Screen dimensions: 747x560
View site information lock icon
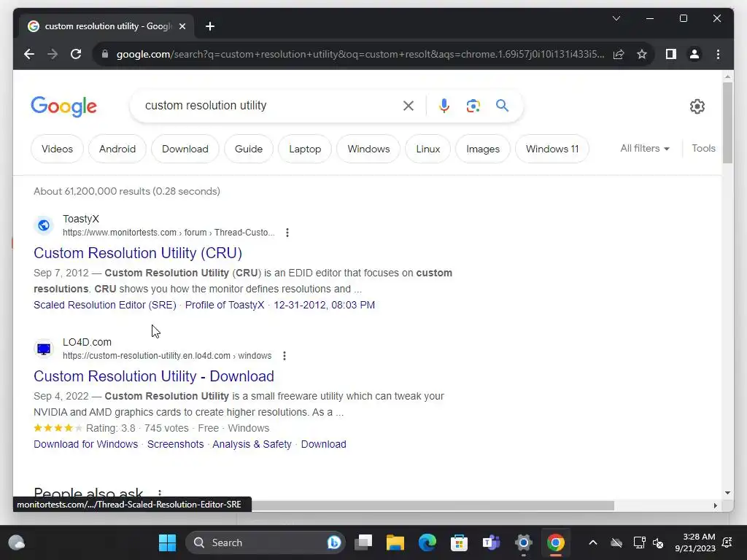coord(105,54)
